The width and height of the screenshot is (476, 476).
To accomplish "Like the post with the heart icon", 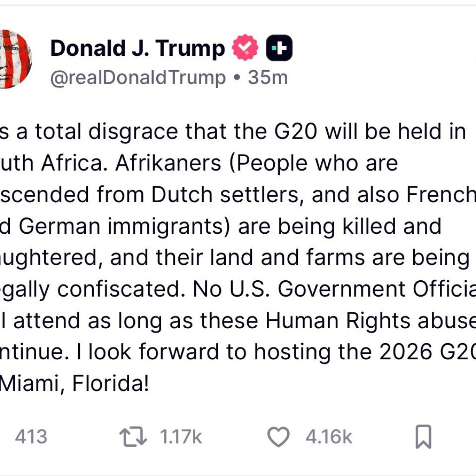I will pos(278,437).
